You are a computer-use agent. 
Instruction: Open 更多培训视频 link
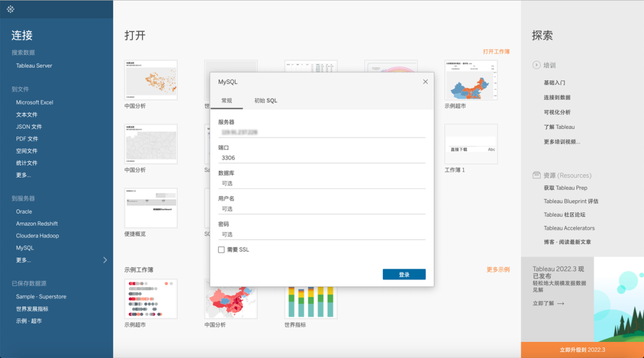[562, 142]
